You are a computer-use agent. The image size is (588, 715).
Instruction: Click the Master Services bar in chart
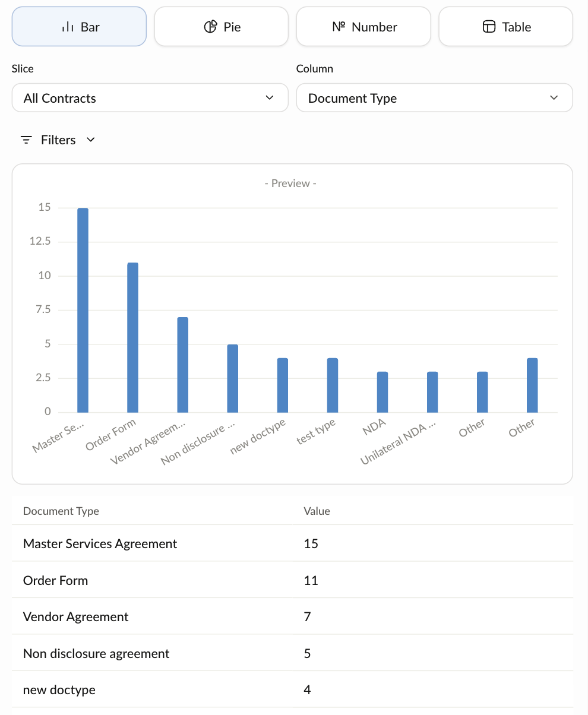[83, 310]
